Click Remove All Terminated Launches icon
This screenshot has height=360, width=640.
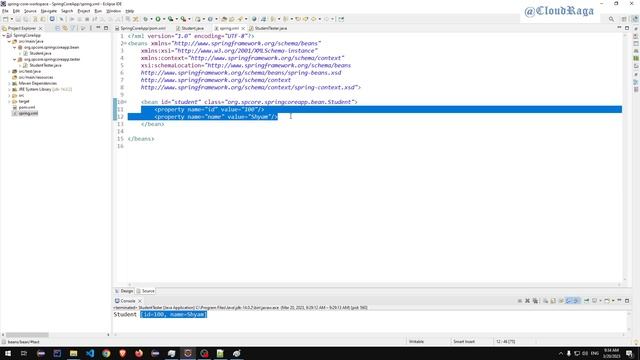click(535, 301)
